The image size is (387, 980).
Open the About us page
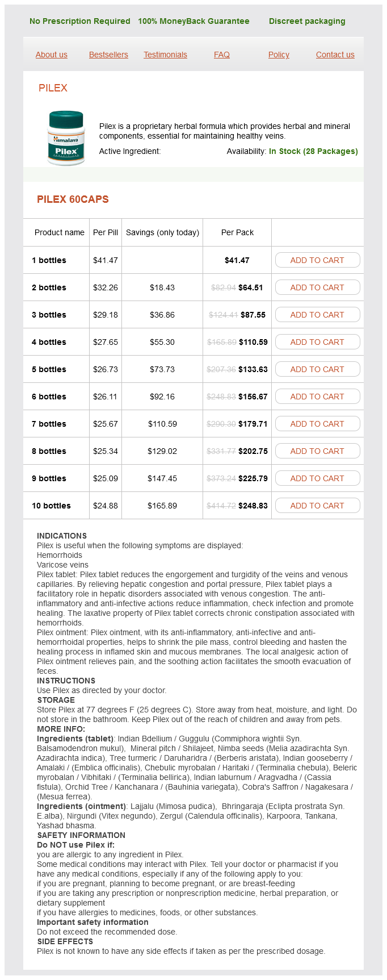click(x=51, y=55)
